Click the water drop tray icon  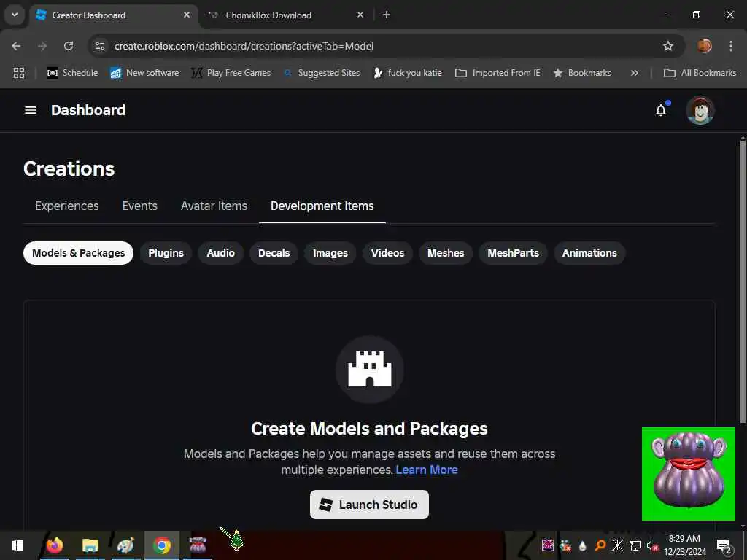582,545
